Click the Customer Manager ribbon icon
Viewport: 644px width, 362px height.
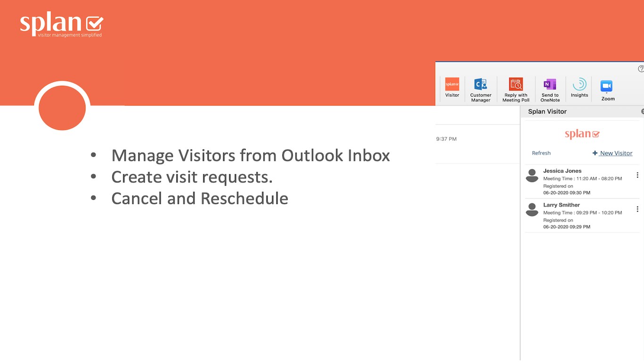coord(480,85)
